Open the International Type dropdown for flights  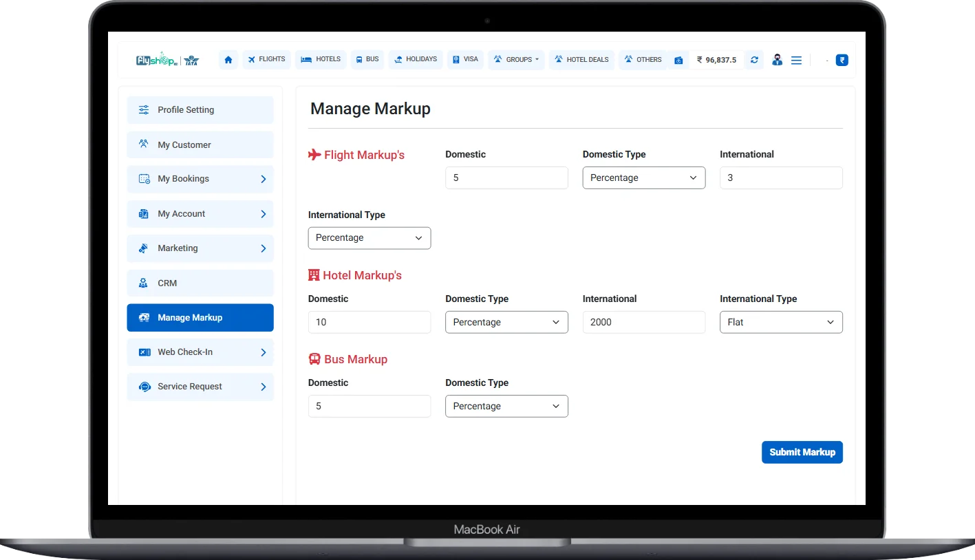tap(369, 238)
